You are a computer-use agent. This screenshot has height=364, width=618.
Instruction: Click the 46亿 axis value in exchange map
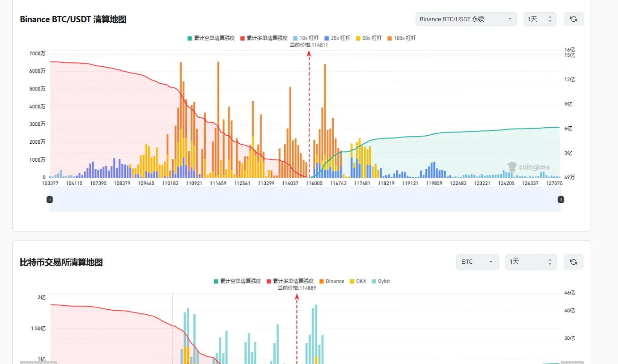click(570, 293)
